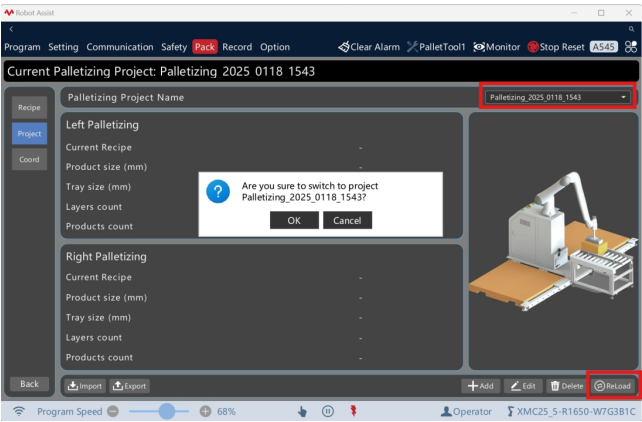The height and width of the screenshot is (422, 642).
Task: Click Right Palletizing Products count row
Action: pos(262,357)
